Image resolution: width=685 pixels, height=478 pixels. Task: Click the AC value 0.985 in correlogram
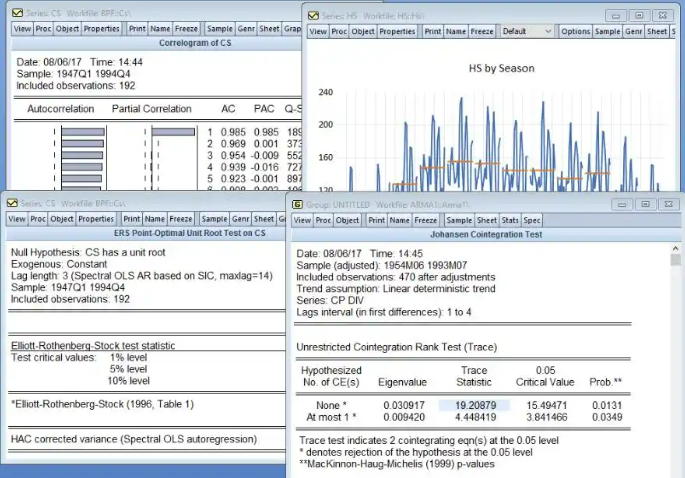[x=233, y=132]
